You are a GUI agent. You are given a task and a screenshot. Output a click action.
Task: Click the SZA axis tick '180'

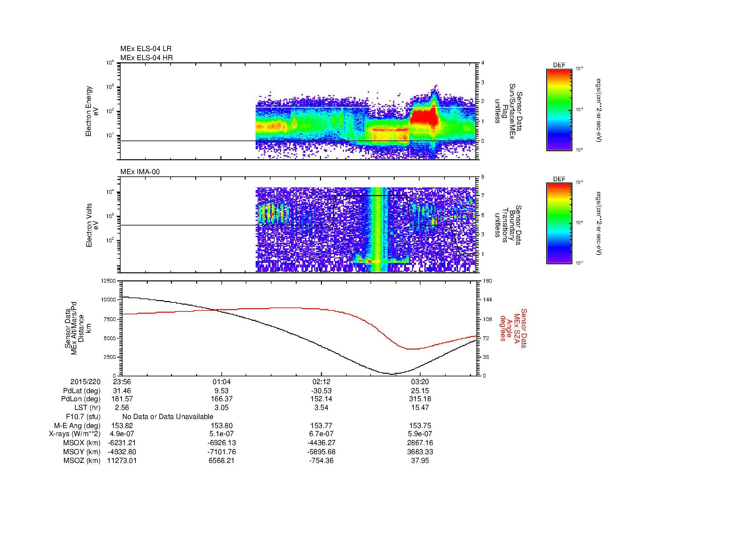tap(488, 281)
